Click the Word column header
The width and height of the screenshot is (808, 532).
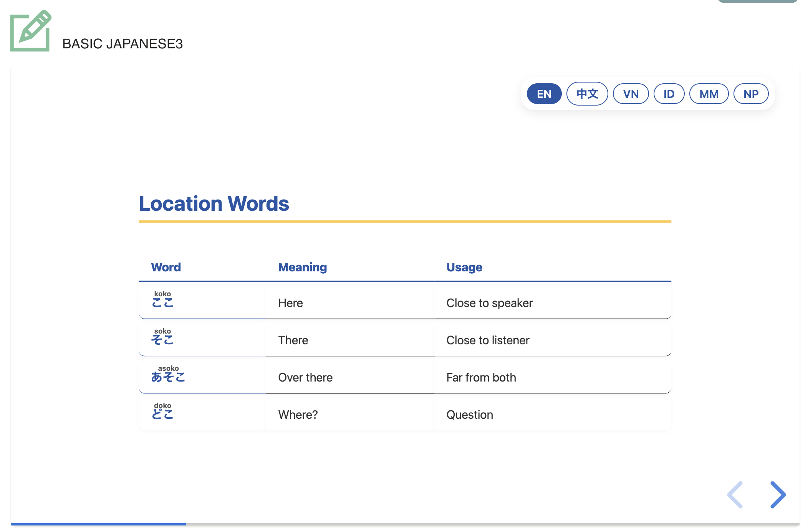click(166, 267)
